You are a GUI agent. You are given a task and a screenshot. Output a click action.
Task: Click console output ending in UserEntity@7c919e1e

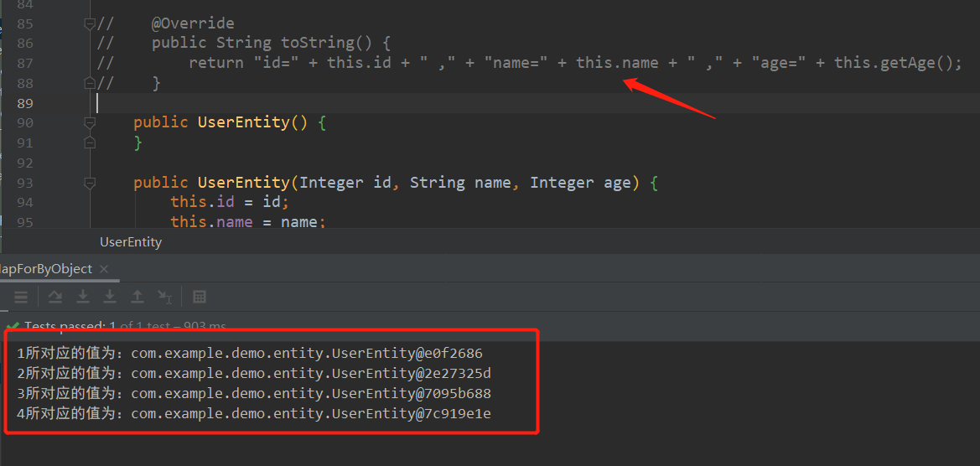pyautogui.click(x=254, y=413)
